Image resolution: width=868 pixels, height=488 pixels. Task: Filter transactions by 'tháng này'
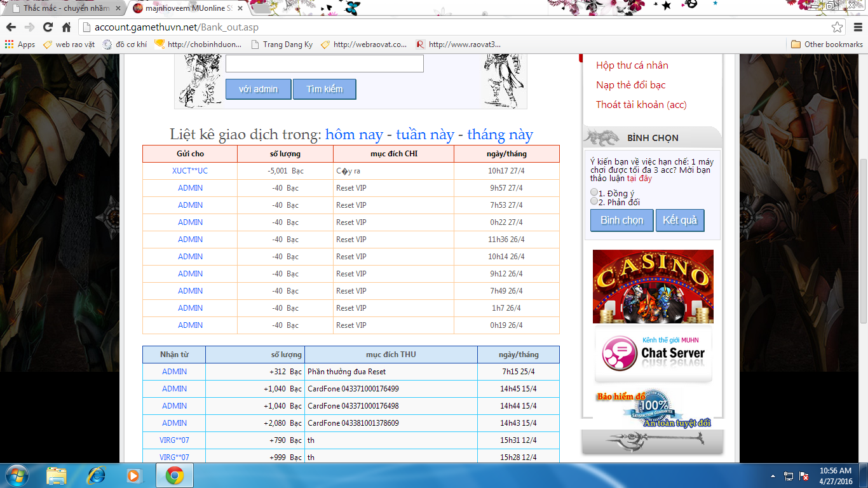(x=500, y=135)
